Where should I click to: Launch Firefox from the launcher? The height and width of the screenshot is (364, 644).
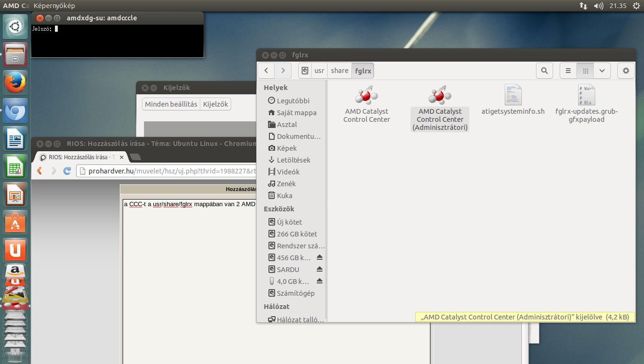15,82
